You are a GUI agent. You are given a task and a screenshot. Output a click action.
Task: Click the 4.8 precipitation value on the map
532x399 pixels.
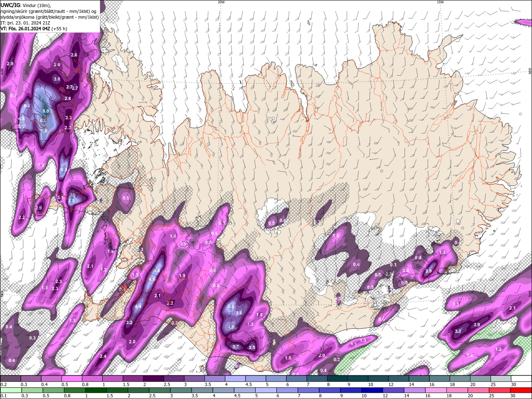click(x=157, y=271)
